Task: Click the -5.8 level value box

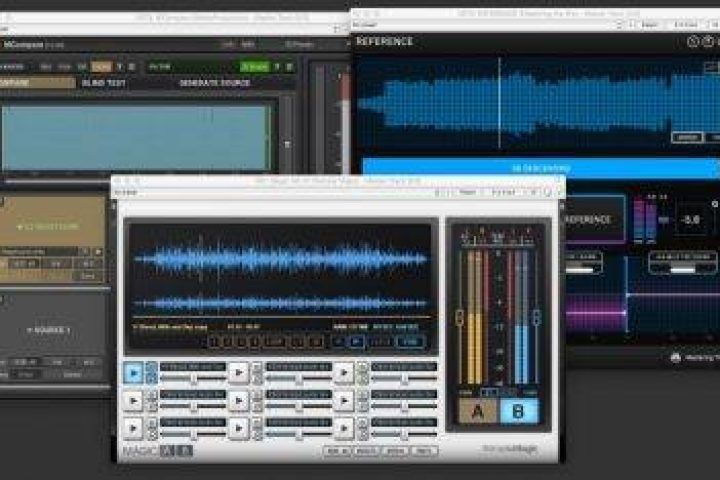Action: click(691, 217)
